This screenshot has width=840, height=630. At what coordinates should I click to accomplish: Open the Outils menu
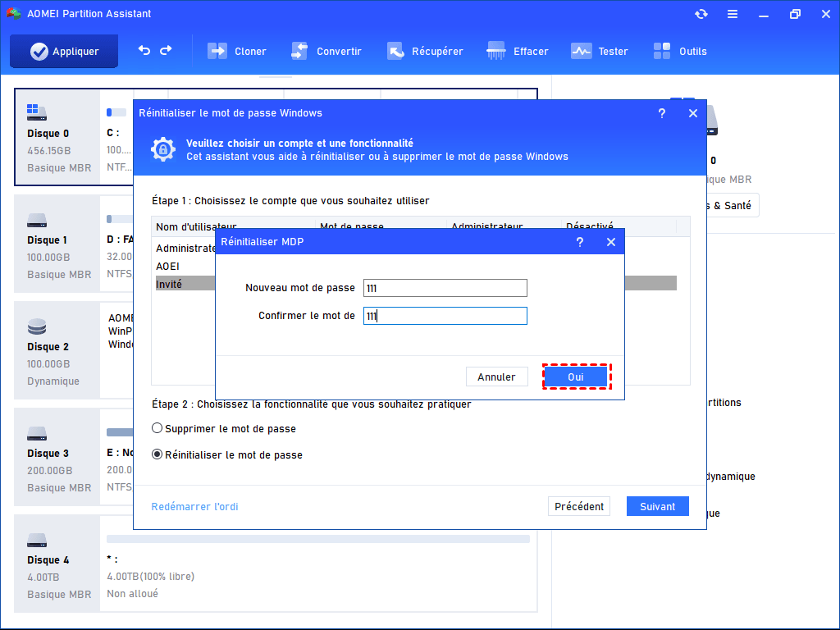680,51
